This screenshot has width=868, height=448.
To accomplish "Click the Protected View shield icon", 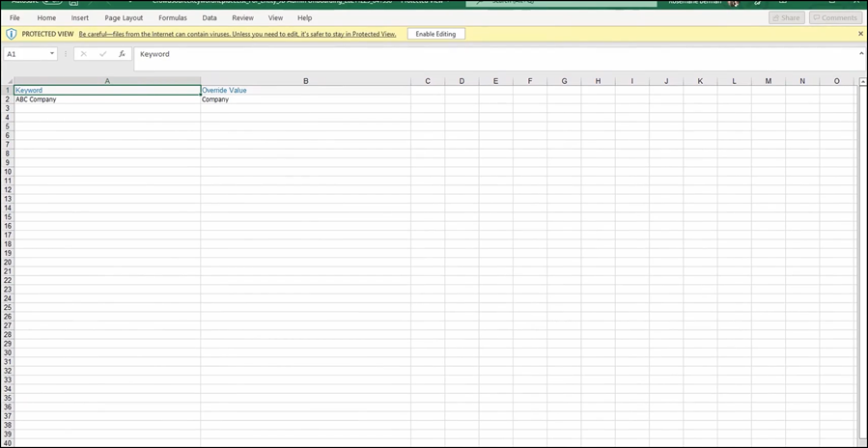I will point(11,34).
